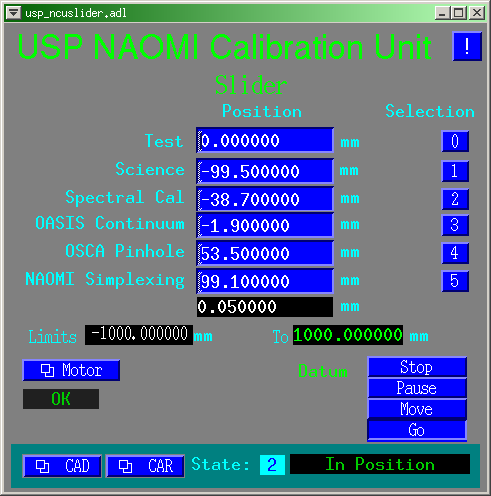
Task: Click the Move button
Action: pyautogui.click(x=417, y=409)
